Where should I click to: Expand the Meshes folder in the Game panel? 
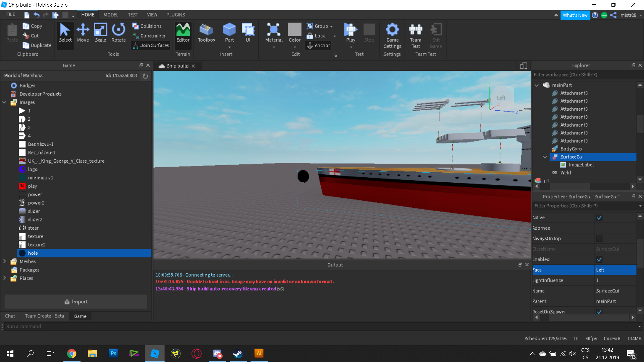click(x=5, y=261)
